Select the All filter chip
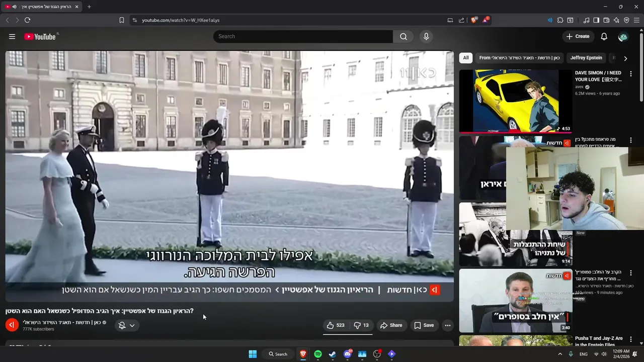Viewport: 644px width, 362px height. click(466, 58)
